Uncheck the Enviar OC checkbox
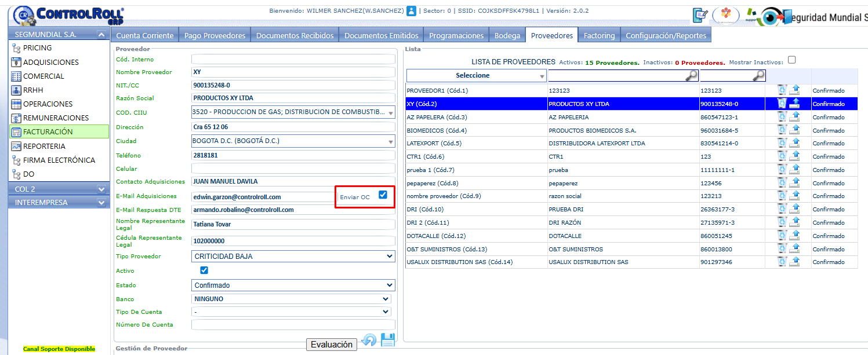This screenshot has height=355, width=868. 383,195
